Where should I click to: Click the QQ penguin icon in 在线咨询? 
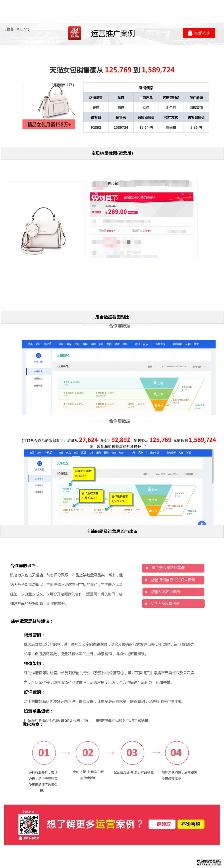coord(190,33)
